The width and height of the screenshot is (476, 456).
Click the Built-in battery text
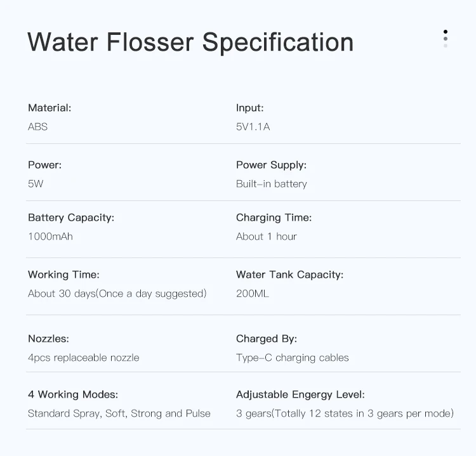pos(271,184)
